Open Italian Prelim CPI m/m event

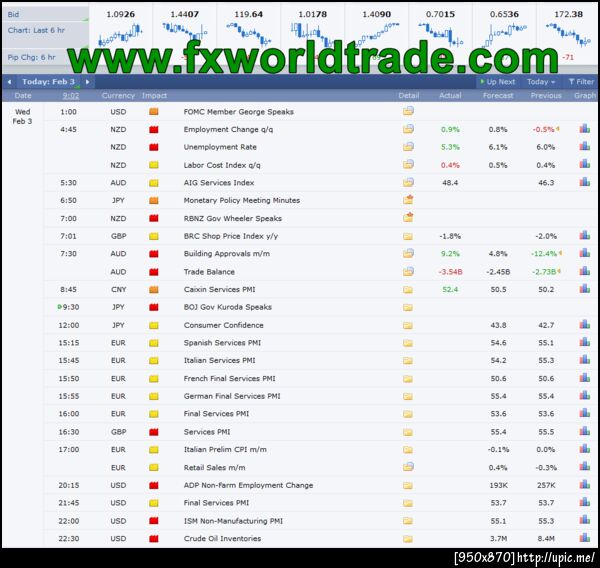[x=225, y=449]
